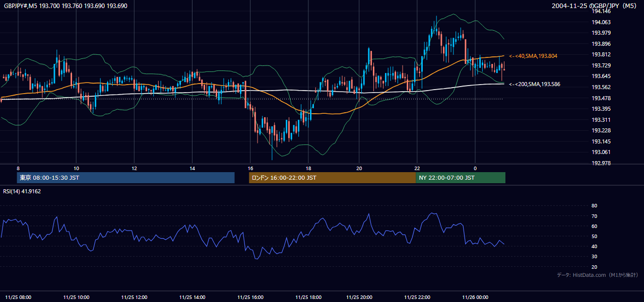Click RSI scale value 30
The height and width of the screenshot is (302, 644).
pyautogui.click(x=594, y=256)
